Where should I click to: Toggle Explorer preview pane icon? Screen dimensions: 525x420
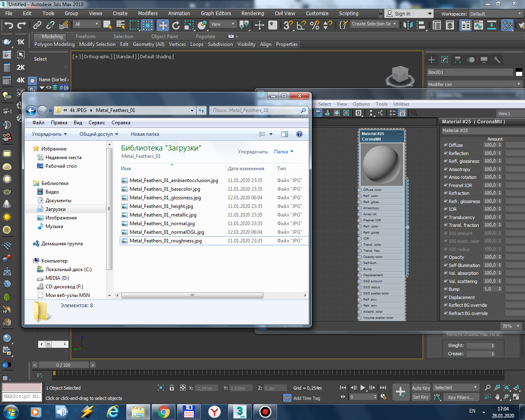(x=285, y=134)
